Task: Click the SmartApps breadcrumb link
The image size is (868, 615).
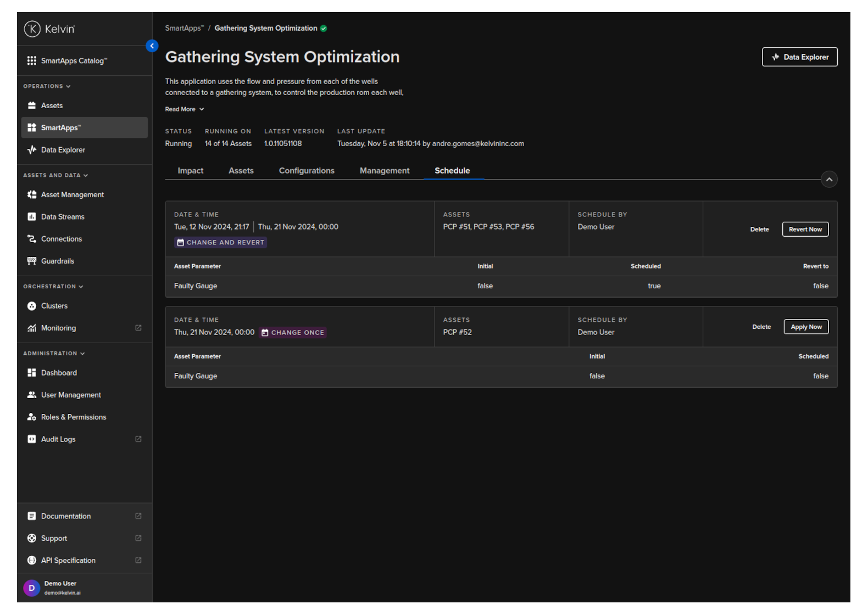Action: point(184,29)
